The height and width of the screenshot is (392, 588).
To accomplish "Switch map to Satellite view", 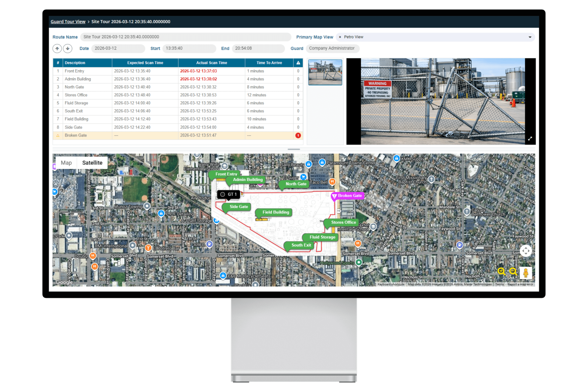I will click(92, 163).
